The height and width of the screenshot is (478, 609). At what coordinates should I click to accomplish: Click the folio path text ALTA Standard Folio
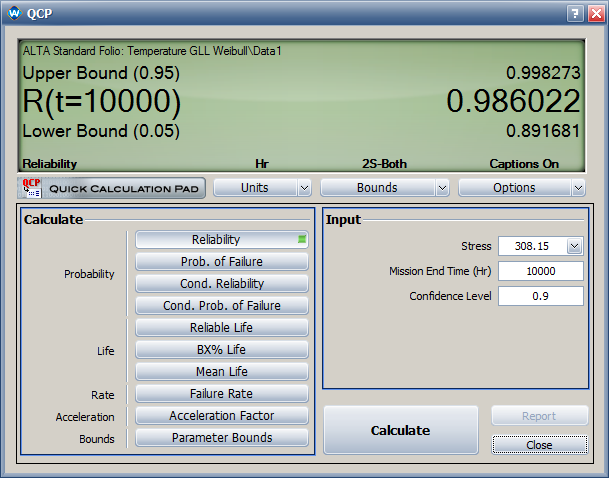click(152, 51)
